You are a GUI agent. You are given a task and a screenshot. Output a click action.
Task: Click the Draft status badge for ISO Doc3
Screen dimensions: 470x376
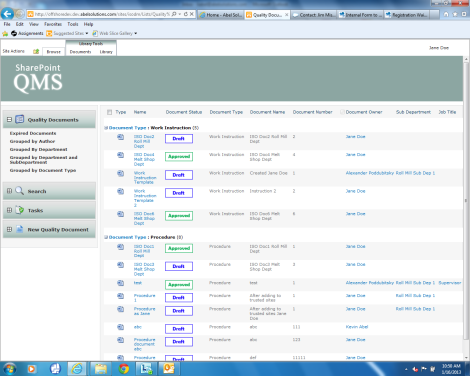[179, 266]
